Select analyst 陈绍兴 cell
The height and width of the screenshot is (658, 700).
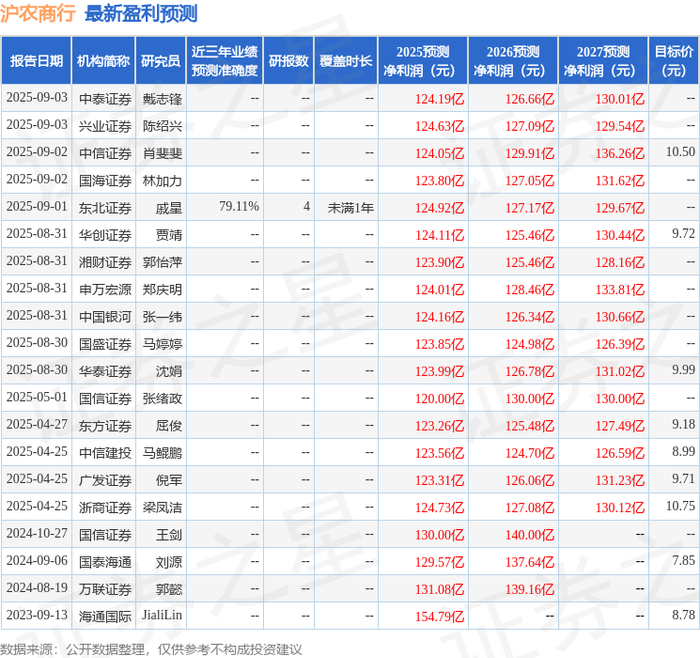tap(162, 126)
